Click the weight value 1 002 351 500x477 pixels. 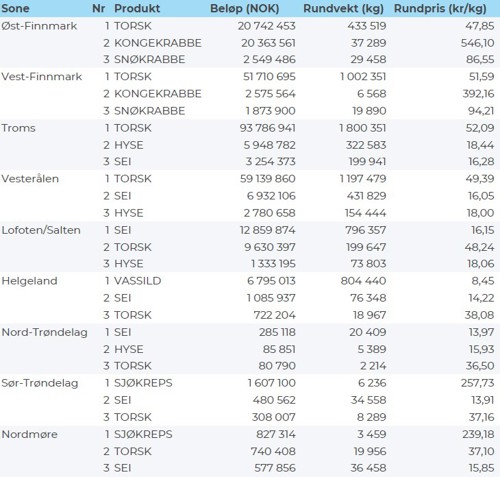tap(363, 76)
